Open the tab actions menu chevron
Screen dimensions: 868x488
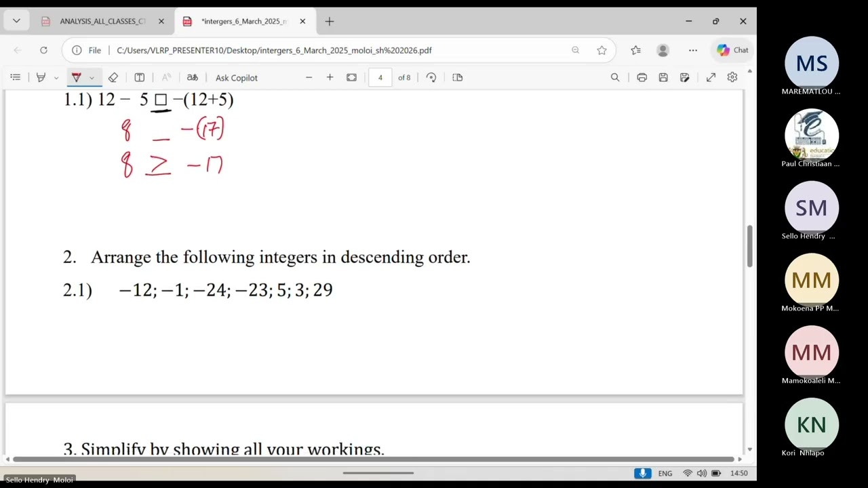[16, 21]
